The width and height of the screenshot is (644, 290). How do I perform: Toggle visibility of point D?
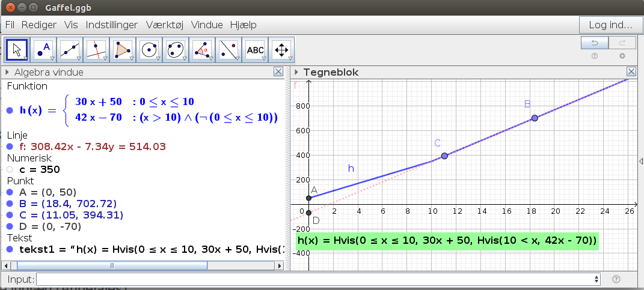point(10,226)
